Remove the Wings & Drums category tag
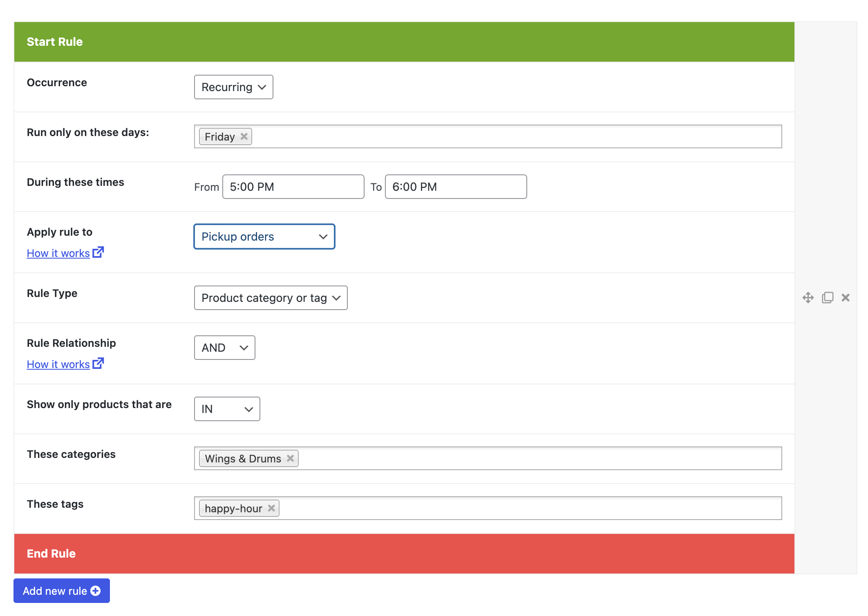The image size is (868, 616). pos(290,458)
